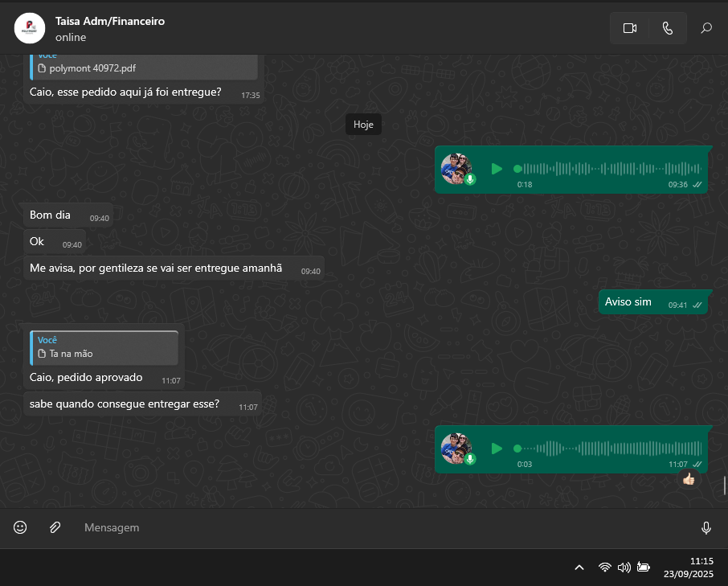
Task: Open Wi-Fi network settings in tray
Action: [604, 568]
